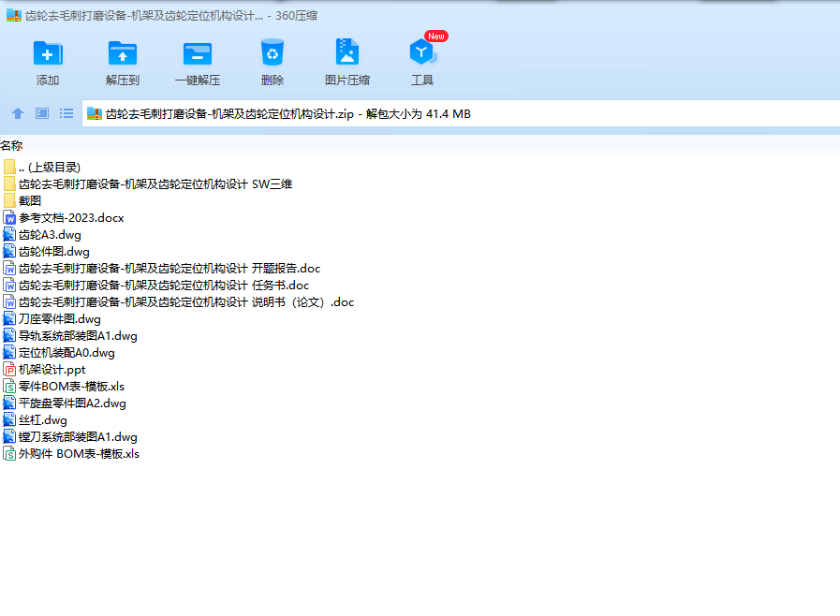Click the dwg icon beside 平旋盘零件图A2.dwg
This screenshot has height=616, width=840.
click(x=9, y=403)
